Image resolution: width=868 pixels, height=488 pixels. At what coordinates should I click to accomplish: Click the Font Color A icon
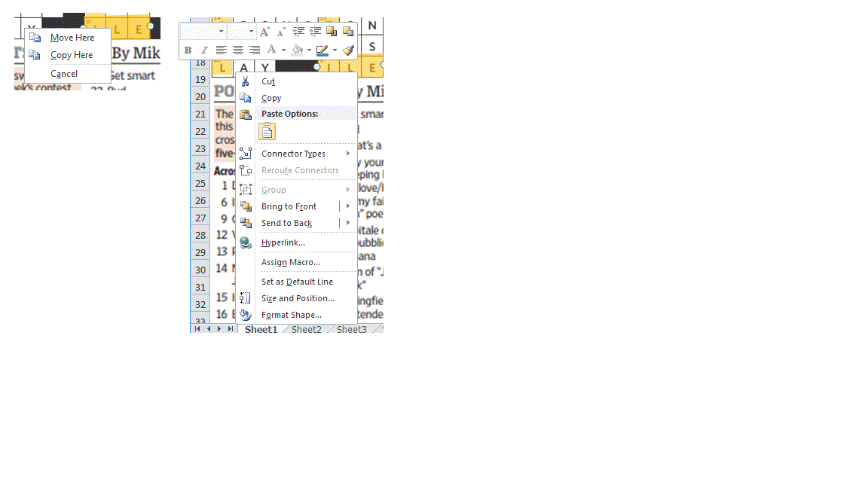click(271, 50)
